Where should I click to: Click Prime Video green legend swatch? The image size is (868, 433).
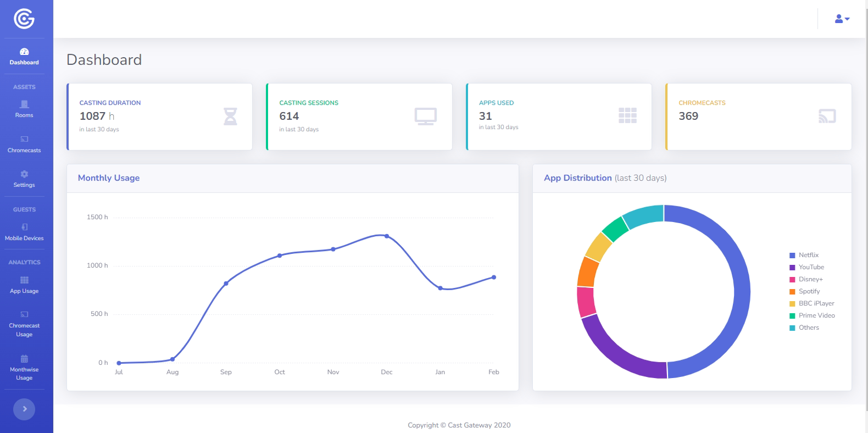tap(792, 316)
